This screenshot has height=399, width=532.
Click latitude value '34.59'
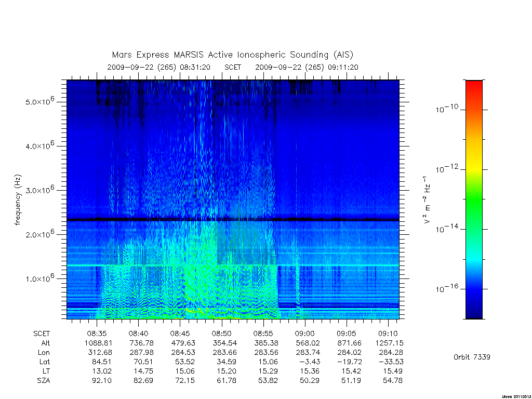coord(227,362)
